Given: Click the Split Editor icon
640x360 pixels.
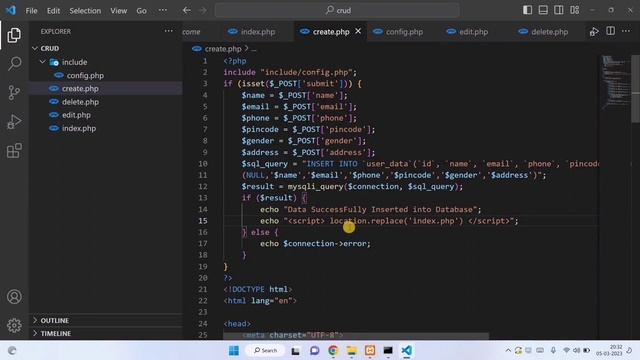Looking at the screenshot, I should point(610,31).
